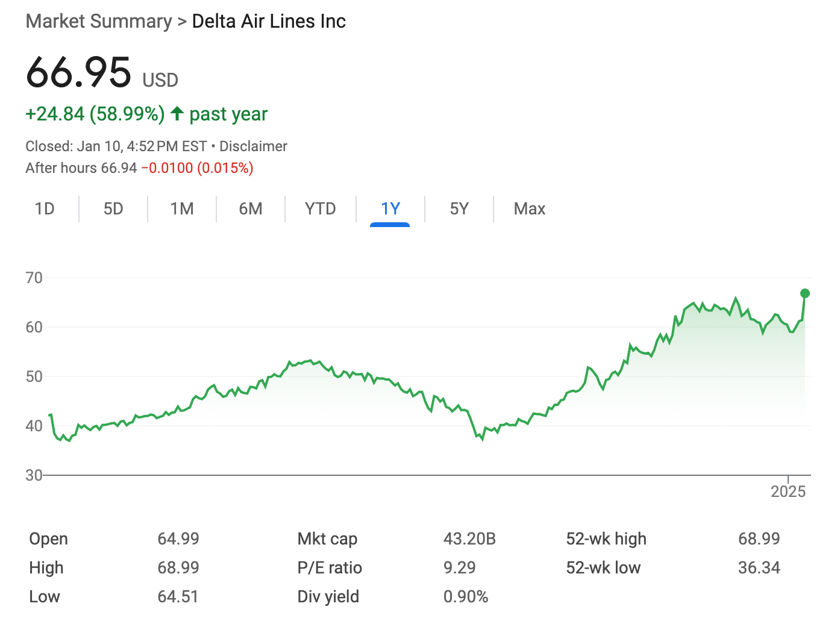
Task: Click the 70 y-axis label
Action: coord(34,278)
